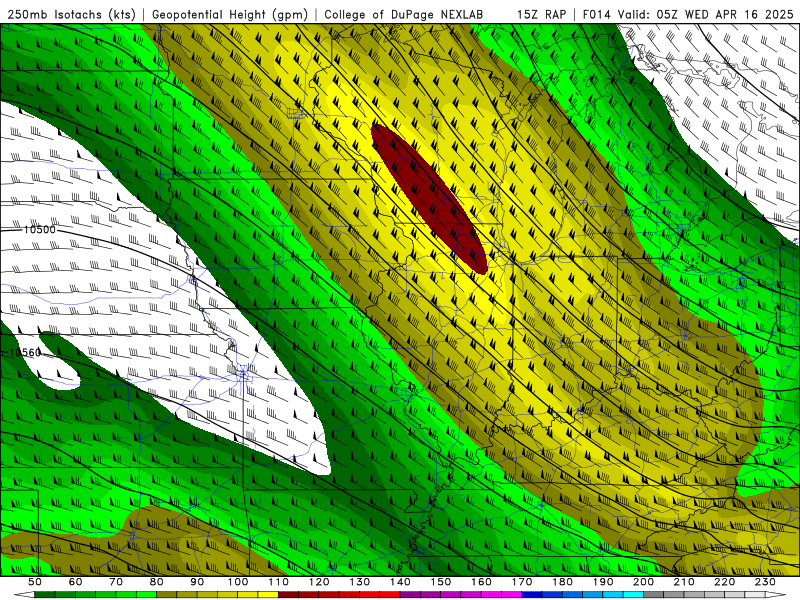Click the 160 value on the color scale
The width and height of the screenshot is (800, 600).
coord(481,582)
